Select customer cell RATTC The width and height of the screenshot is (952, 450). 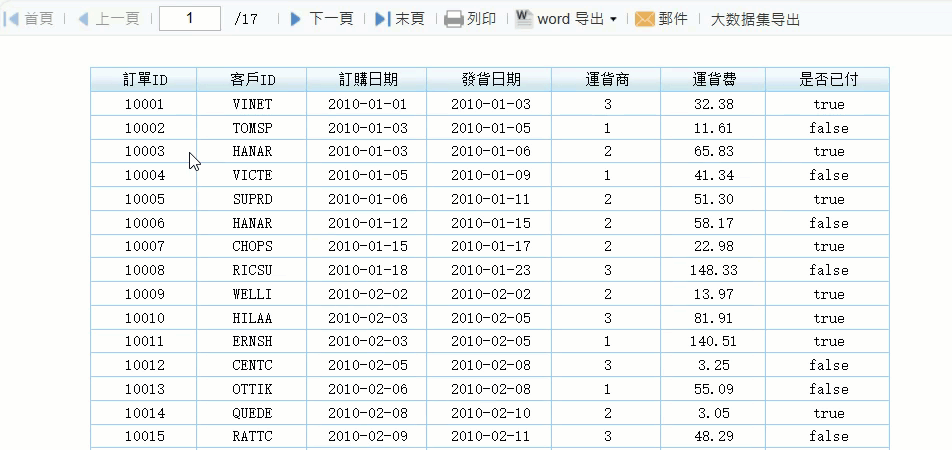252,437
